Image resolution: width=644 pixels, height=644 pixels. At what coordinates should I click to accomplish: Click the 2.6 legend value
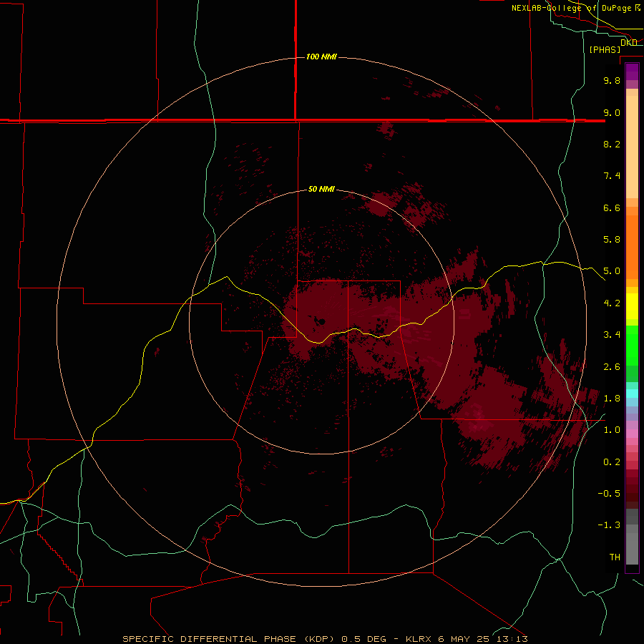612,367
